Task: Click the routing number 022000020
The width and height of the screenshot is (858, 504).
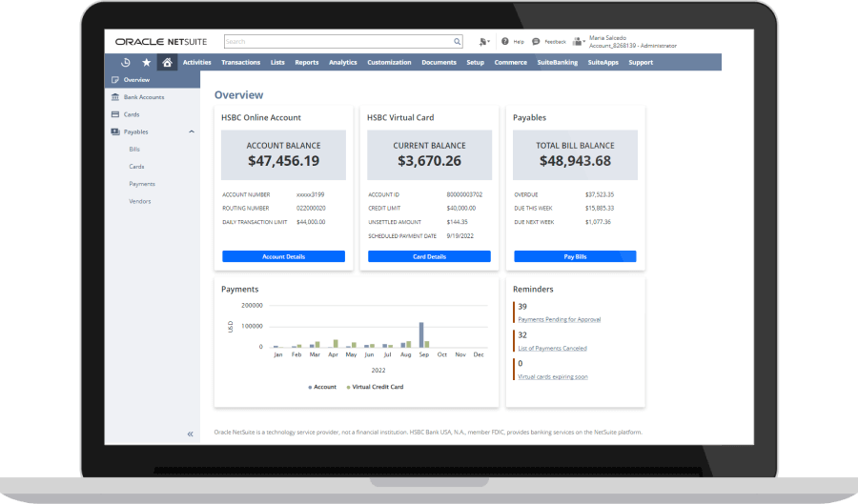Action: tap(311, 209)
